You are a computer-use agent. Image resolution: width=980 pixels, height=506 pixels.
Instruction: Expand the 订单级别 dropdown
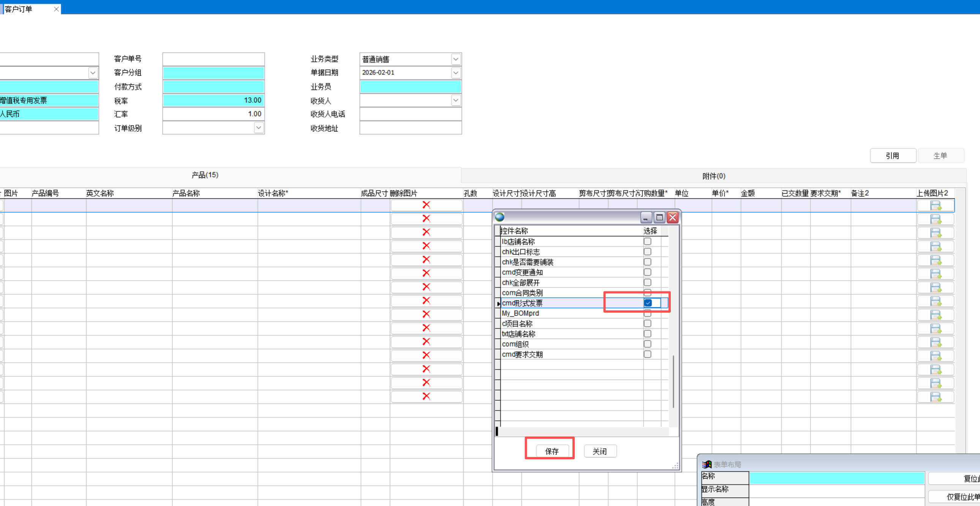258,128
